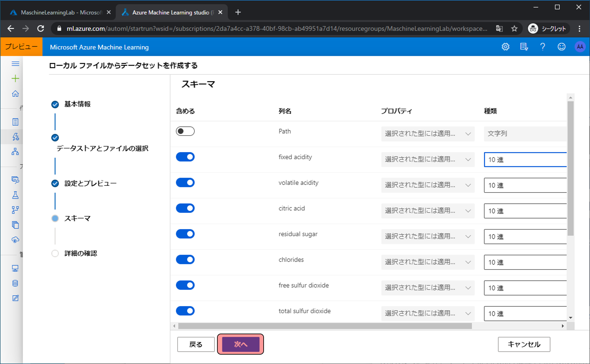Open the feedback smiley icon

561,47
